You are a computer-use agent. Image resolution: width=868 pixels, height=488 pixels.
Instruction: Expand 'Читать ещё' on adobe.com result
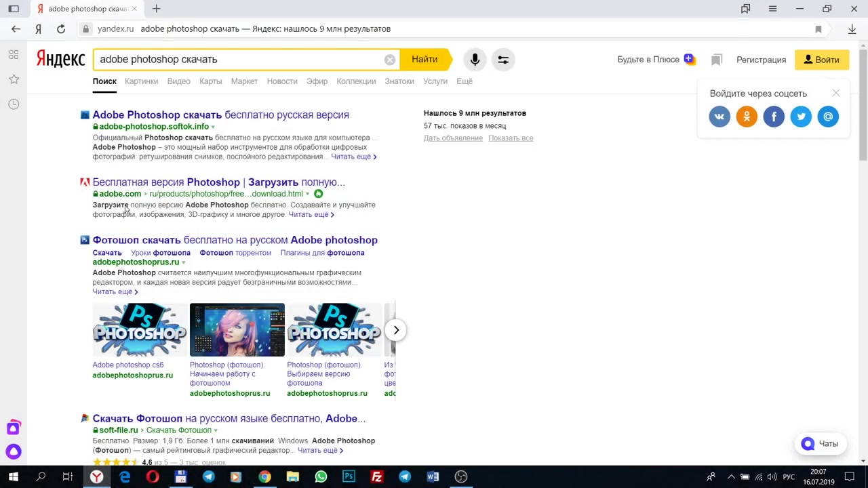tap(311, 215)
